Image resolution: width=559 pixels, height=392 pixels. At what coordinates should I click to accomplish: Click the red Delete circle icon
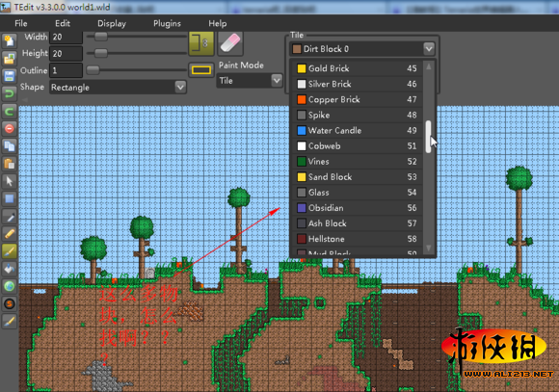click(10, 129)
